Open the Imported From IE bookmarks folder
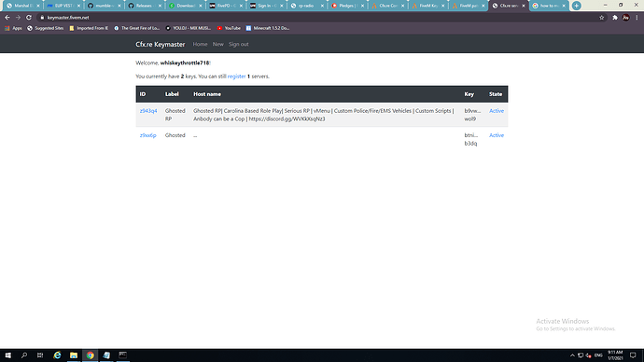This screenshot has width=644, height=362. 89,28
